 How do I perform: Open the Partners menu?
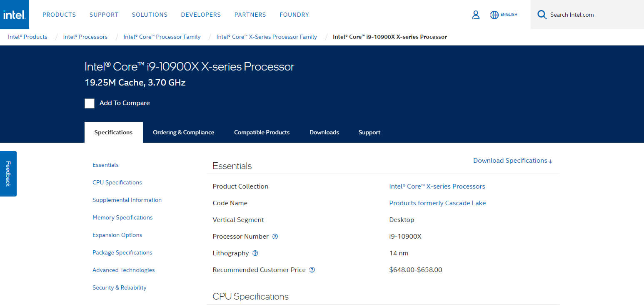[x=250, y=15]
